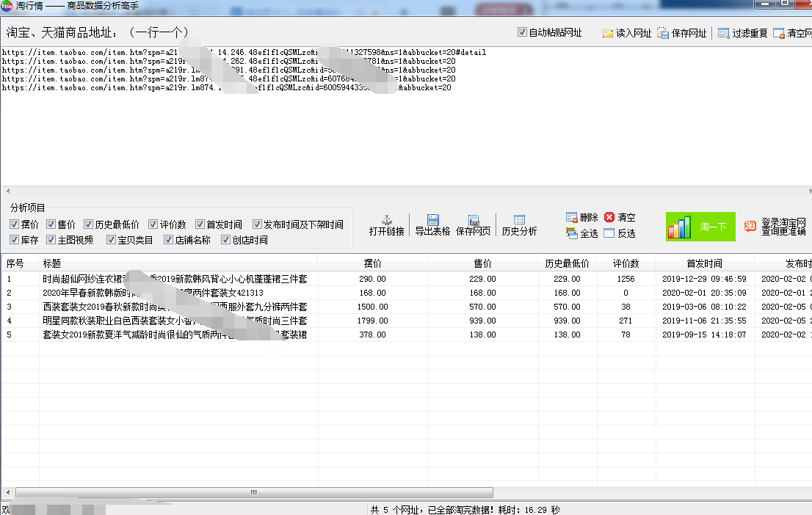Screen dimensions: 812x515
Task: Click the 清空 URL list icon
Action: (778, 33)
